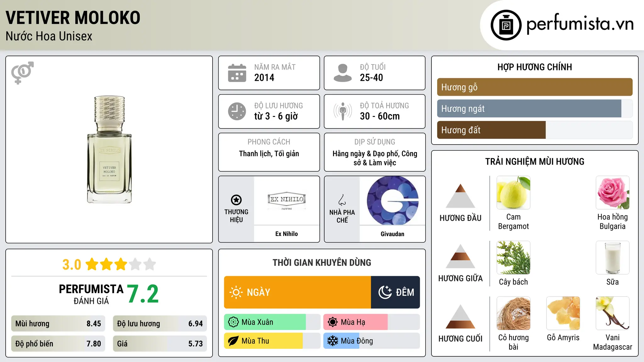This screenshot has width=644, height=362.
Task: Click the Hợp hương chính heading
Action: coord(535,67)
